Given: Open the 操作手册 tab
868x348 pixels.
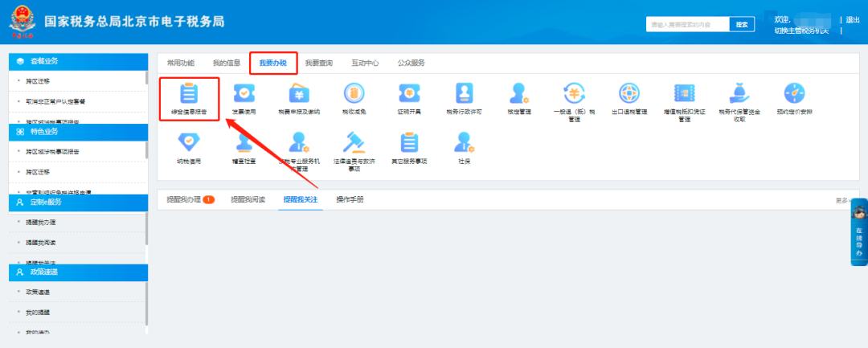Looking at the screenshot, I should pos(350,200).
